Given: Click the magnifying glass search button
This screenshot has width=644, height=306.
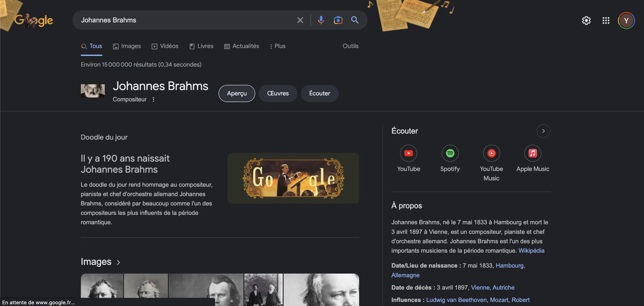Looking at the screenshot, I should [355, 20].
